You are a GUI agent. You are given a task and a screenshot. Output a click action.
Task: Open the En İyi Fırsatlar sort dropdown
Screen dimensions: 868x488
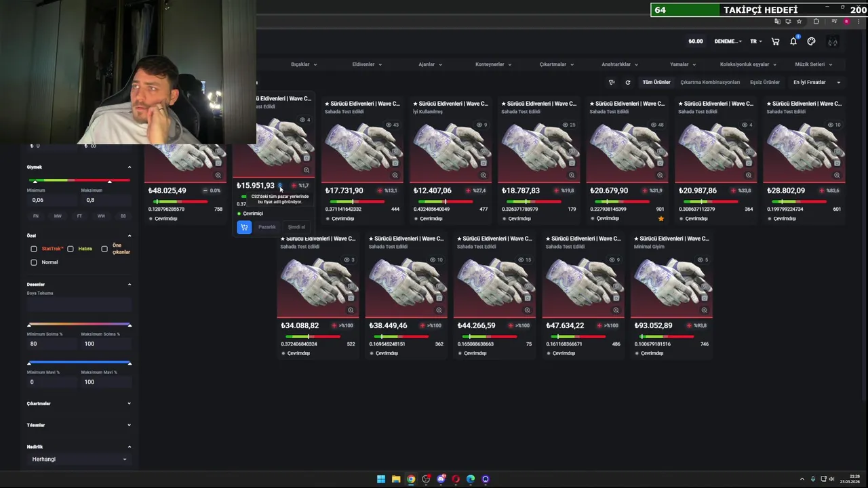pos(816,82)
